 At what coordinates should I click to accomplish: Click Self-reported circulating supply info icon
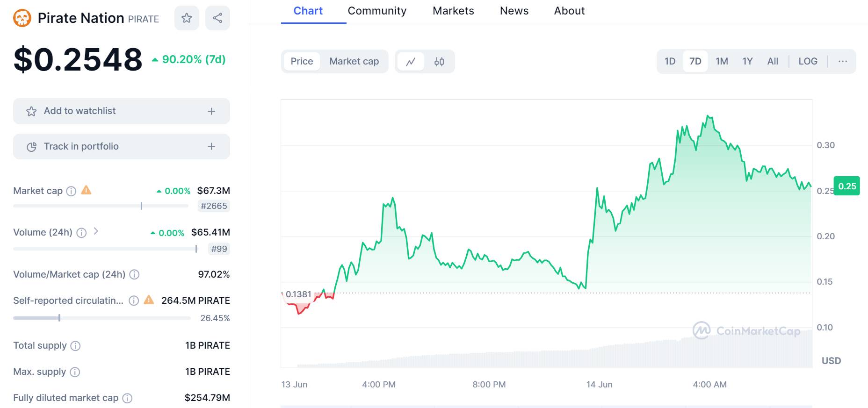pos(134,301)
